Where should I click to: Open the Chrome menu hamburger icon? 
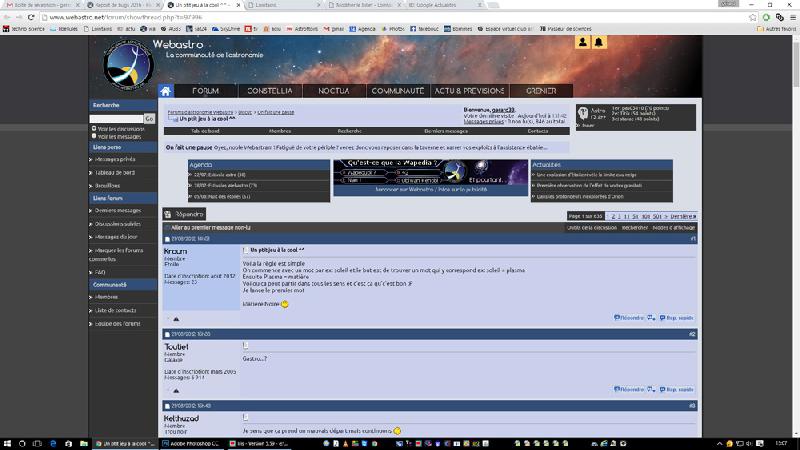tap(793, 17)
